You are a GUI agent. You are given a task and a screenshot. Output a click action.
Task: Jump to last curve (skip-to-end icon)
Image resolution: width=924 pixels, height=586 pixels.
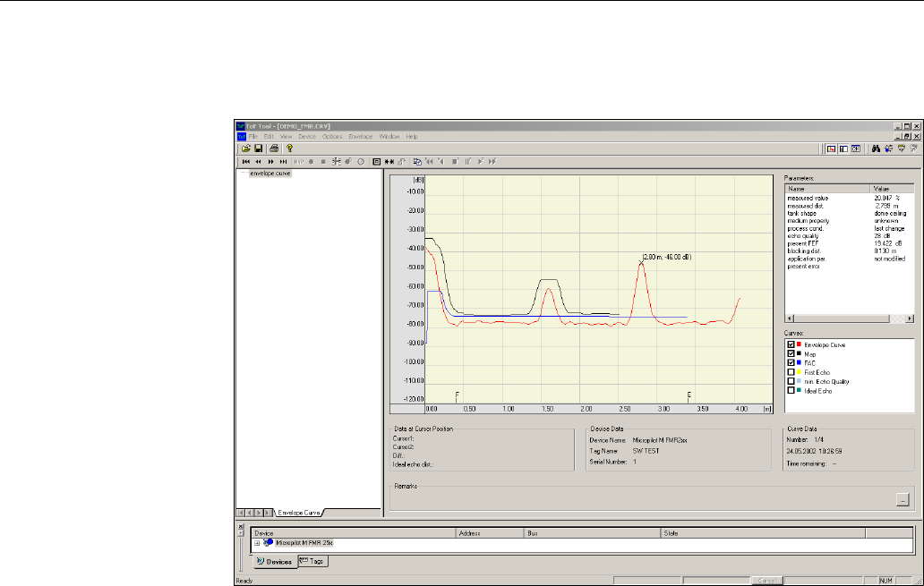tap(283, 161)
